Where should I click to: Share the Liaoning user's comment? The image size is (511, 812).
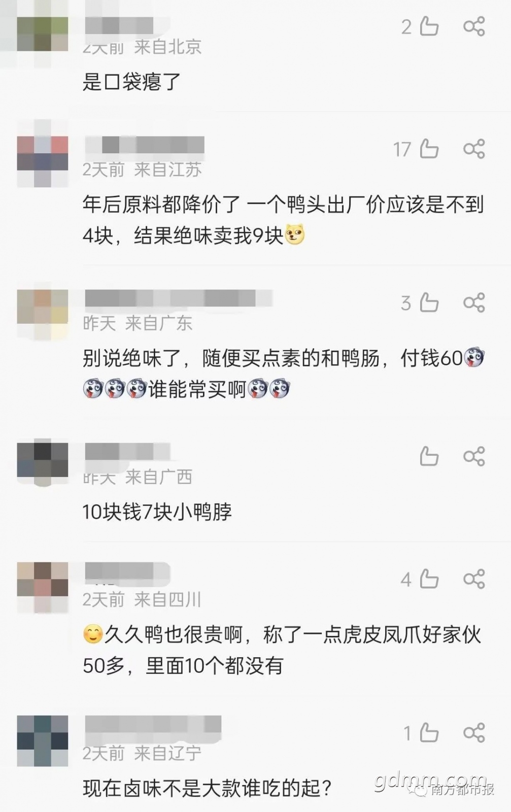(x=474, y=733)
